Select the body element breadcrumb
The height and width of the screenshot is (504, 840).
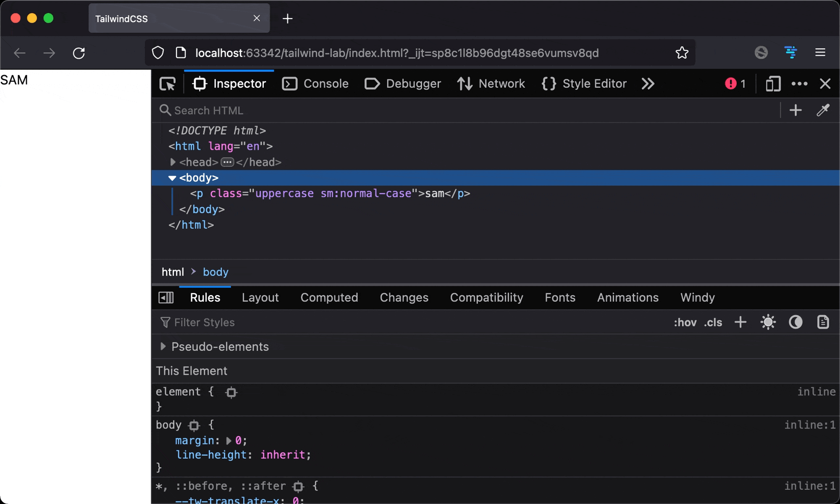pyautogui.click(x=216, y=272)
